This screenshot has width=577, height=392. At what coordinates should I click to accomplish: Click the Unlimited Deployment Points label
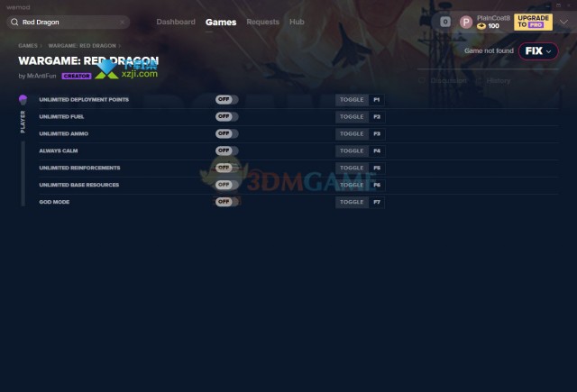click(x=84, y=100)
